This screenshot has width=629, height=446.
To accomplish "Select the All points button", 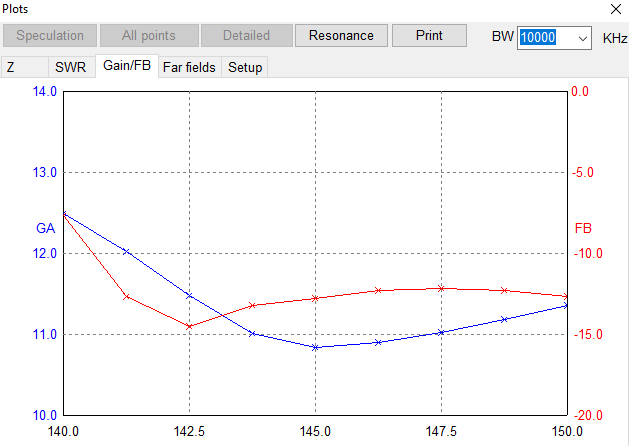I will pyautogui.click(x=149, y=36).
